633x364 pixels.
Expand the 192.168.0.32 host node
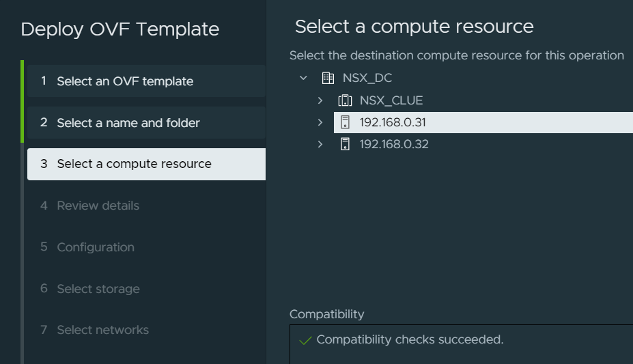pyautogui.click(x=320, y=144)
